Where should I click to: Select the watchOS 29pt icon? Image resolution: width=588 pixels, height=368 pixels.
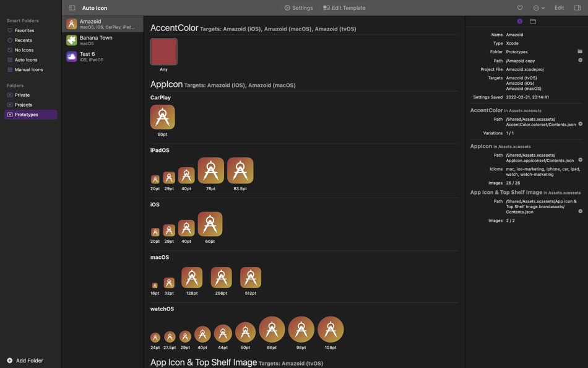(x=185, y=337)
